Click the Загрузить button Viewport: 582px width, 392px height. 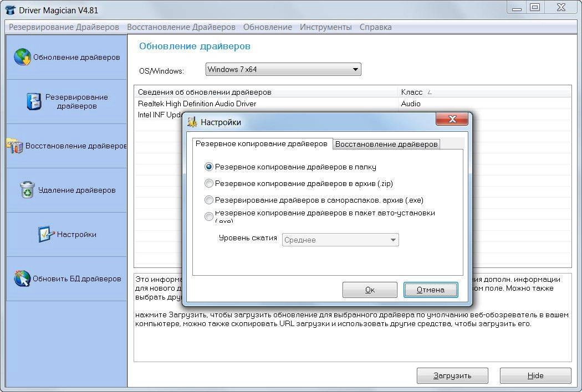coord(452,376)
